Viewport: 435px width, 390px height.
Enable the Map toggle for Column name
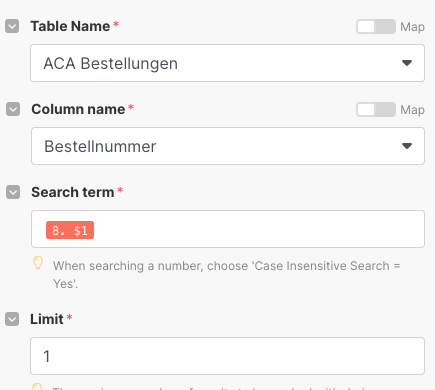tap(376, 110)
